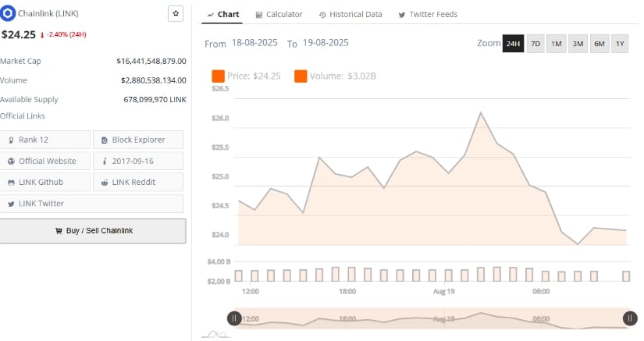This screenshot has height=341, width=644.
Task: Click the clock icon on Historical Data tab
Action: (322, 15)
